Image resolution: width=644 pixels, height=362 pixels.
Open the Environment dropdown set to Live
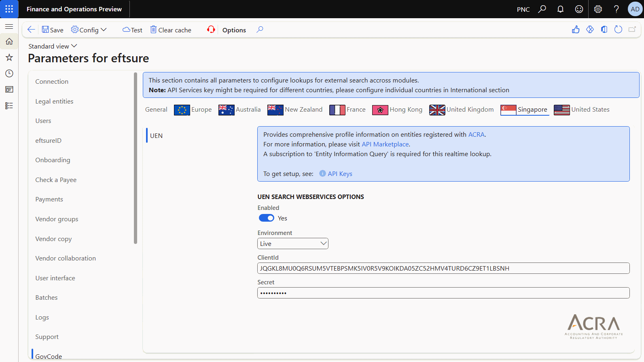[x=293, y=243]
